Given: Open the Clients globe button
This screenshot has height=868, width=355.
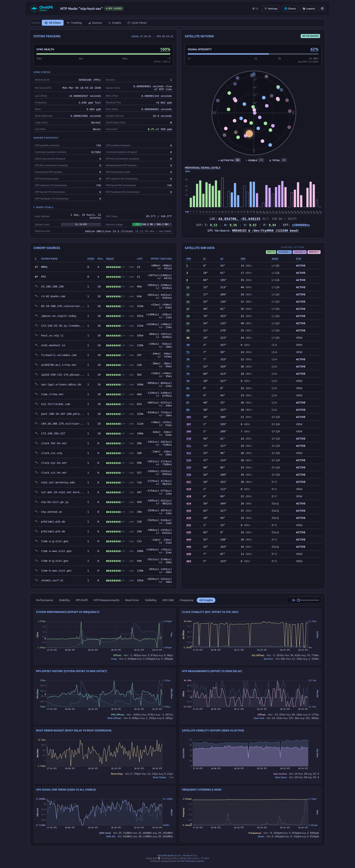Looking at the screenshot, I should click(x=290, y=9).
